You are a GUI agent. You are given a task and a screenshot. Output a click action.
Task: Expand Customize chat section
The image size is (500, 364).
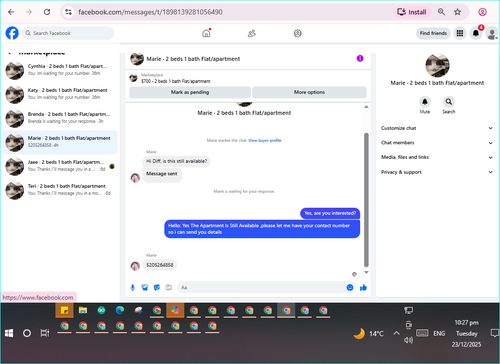(x=437, y=128)
